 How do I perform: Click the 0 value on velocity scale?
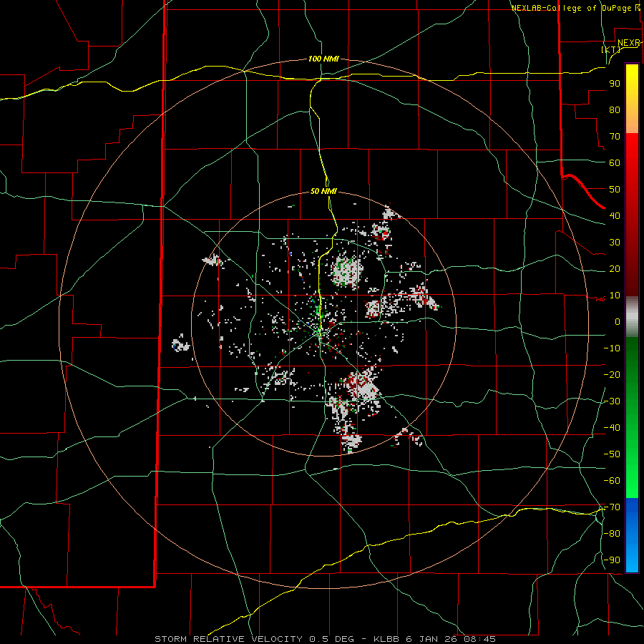[x=618, y=322]
